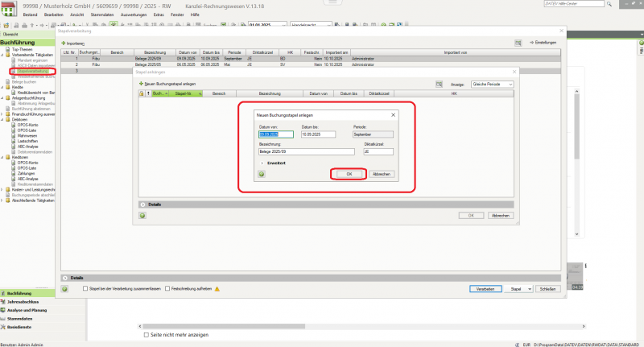Check Seite nicht mehr anzeigen
Viewport: 644px width, 347px height.
point(146,334)
